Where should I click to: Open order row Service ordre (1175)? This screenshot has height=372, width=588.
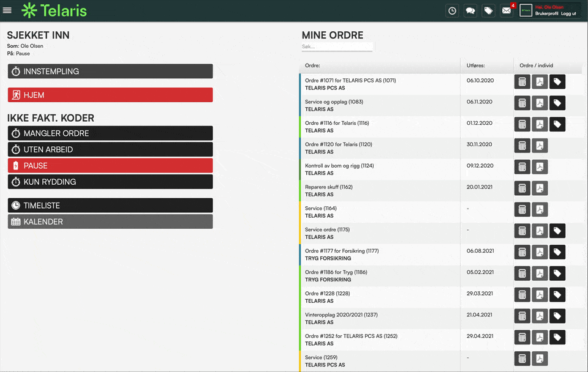point(440,233)
